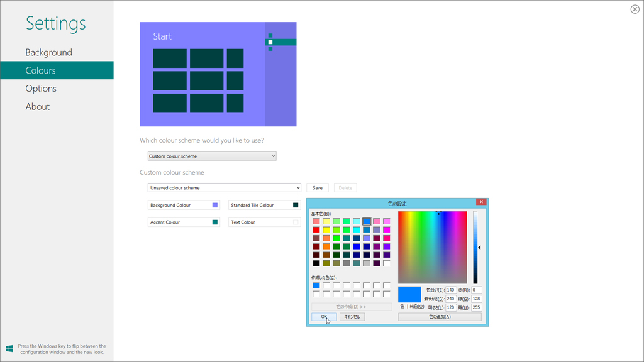Pick the Background Colour swatch

(x=215, y=205)
